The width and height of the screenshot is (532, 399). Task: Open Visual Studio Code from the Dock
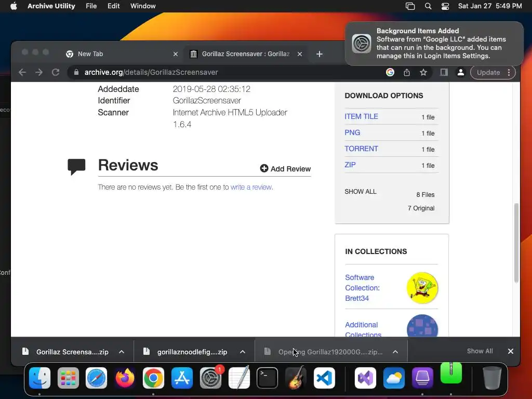pyautogui.click(x=324, y=378)
